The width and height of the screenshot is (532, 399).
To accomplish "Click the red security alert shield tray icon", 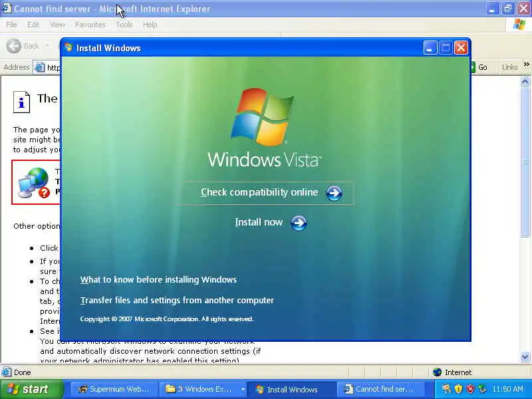I will (470, 389).
